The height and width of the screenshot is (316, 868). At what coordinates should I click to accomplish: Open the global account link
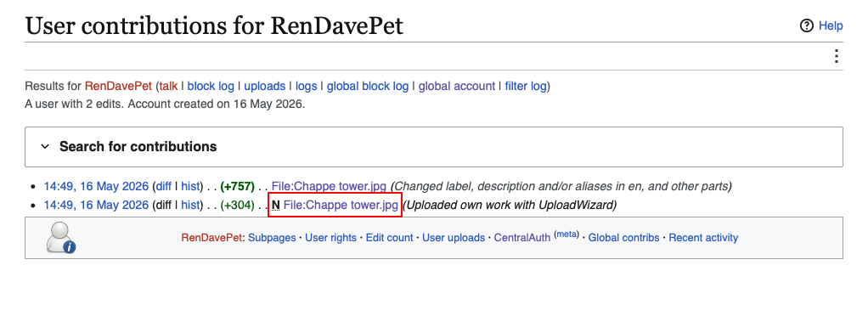(x=457, y=87)
